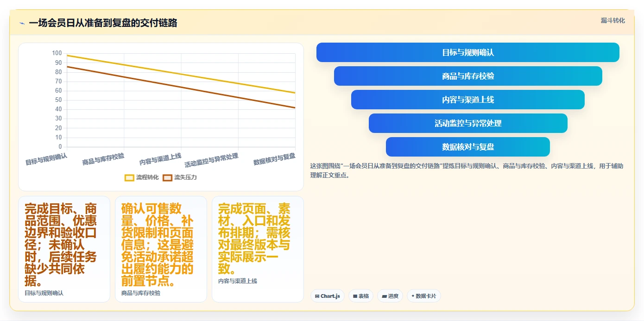Click the 表格 tag
Image resolution: width=644 pixels, height=321 pixels.
pos(361,296)
